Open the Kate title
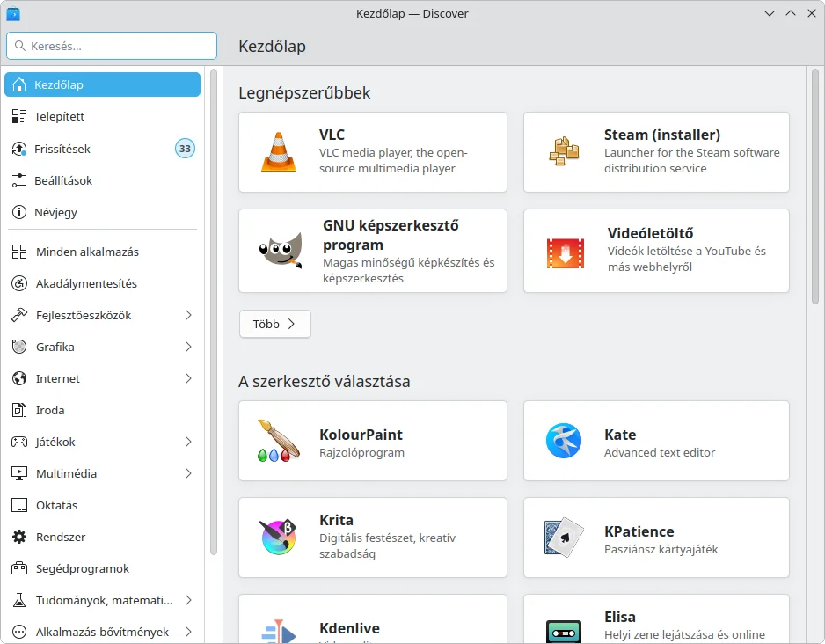Viewport: 825px width, 644px height. pyautogui.click(x=620, y=435)
